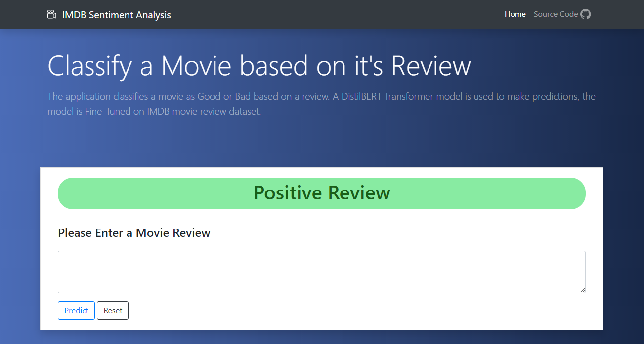Viewport: 644px width, 344px height.
Task: Focus the movie review text area
Action: coord(322,272)
